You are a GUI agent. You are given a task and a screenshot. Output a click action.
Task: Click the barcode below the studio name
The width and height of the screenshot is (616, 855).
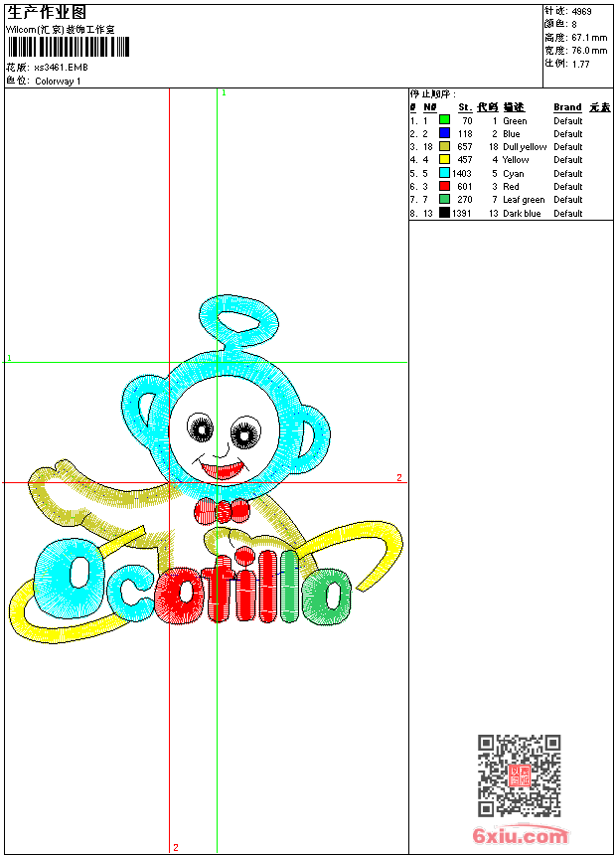coord(69,47)
